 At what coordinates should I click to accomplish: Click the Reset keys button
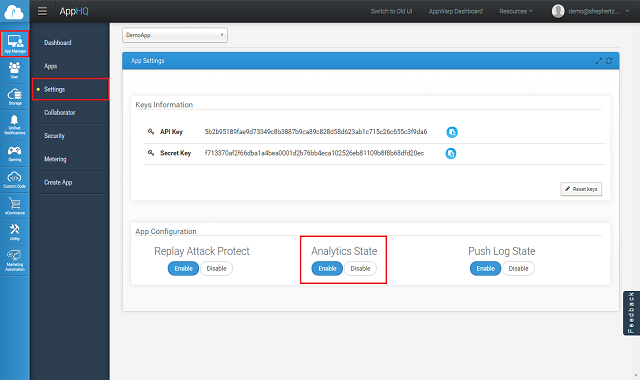(x=581, y=189)
